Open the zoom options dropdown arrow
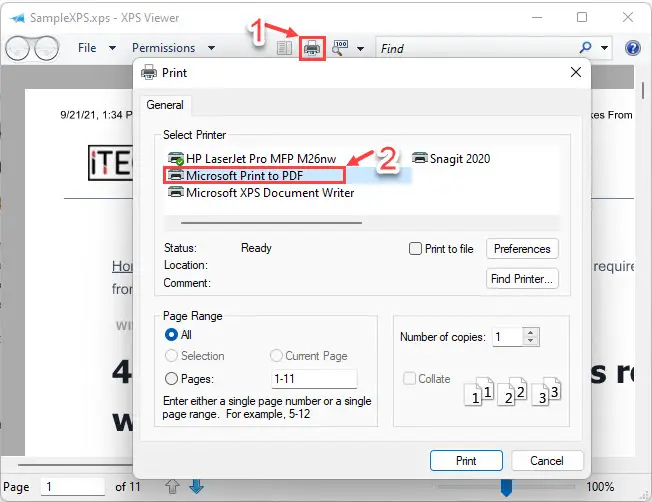This screenshot has height=502, width=652. [361, 49]
